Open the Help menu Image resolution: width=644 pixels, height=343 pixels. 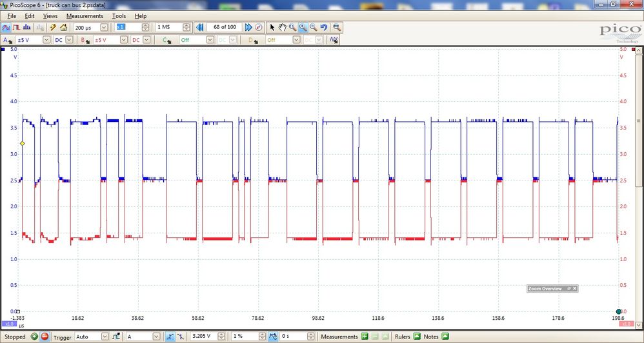(x=141, y=16)
